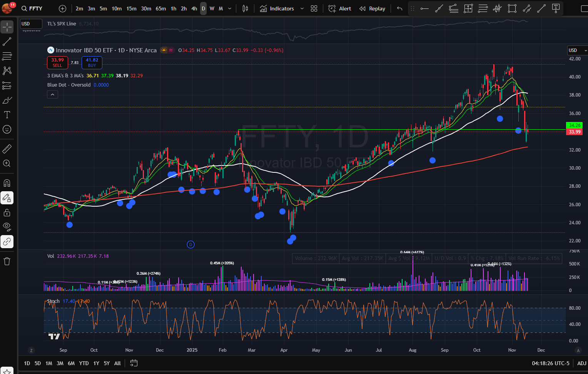Switch to the 4h interval
The width and height of the screenshot is (588, 374).
pyautogui.click(x=194, y=8)
